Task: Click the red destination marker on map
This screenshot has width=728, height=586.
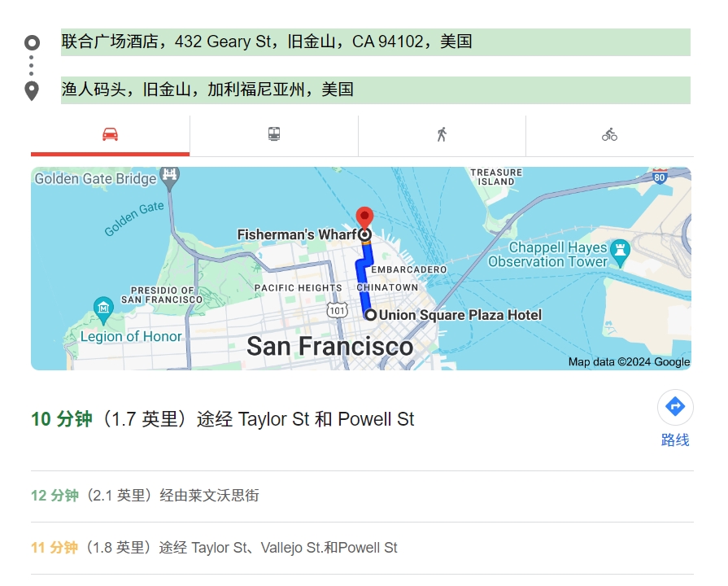Action: [x=364, y=217]
